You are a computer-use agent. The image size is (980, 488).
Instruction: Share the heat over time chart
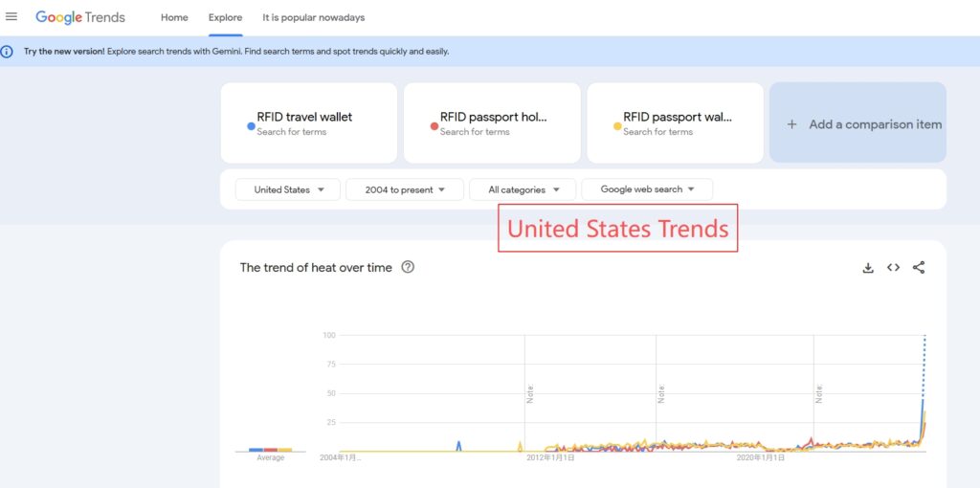point(919,268)
